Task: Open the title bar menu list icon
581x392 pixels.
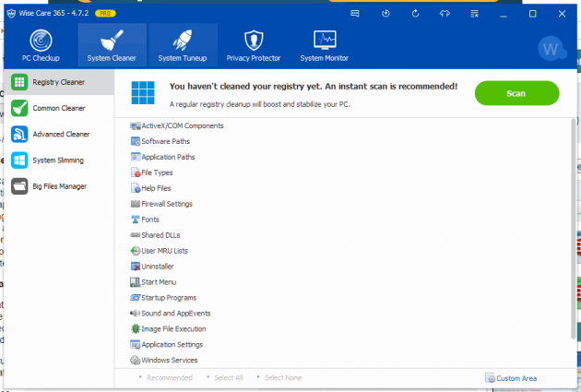Action: pyautogui.click(x=474, y=14)
